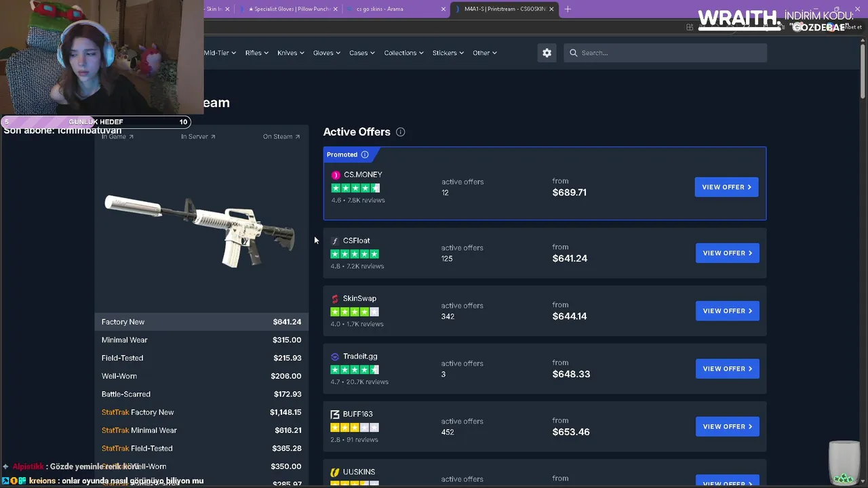Click the BUFF163 logo icon
Viewport: 868px width, 488px height.
(x=335, y=414)
